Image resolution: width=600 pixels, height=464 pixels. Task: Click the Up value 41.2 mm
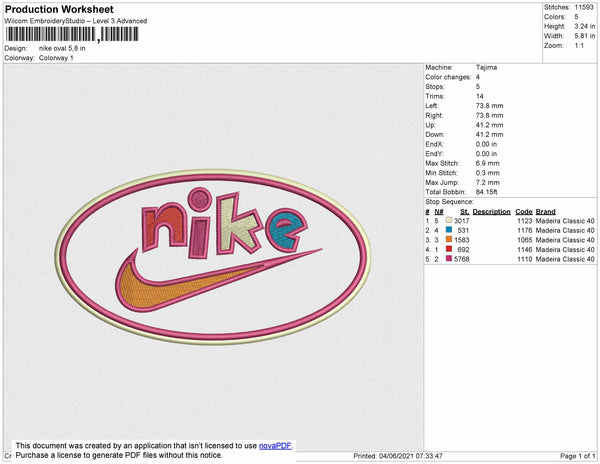click(x=489, y=125)
